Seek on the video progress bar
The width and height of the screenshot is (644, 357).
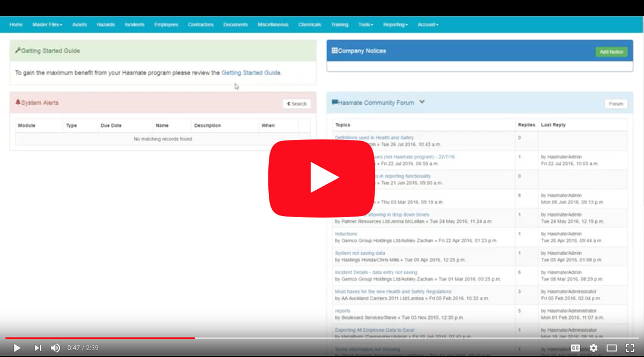pos(322,338)
